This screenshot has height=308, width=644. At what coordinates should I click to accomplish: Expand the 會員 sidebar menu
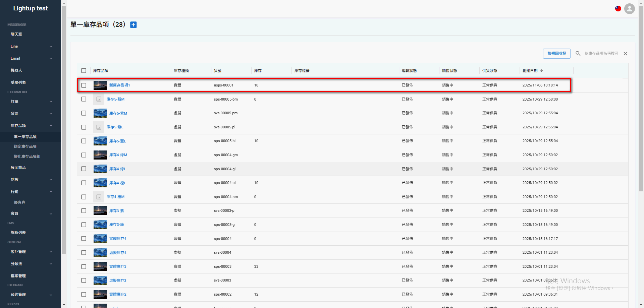31,213
